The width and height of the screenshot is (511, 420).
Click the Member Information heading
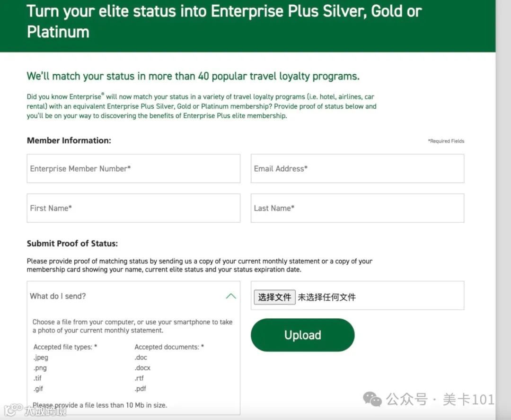click(69, 140)
